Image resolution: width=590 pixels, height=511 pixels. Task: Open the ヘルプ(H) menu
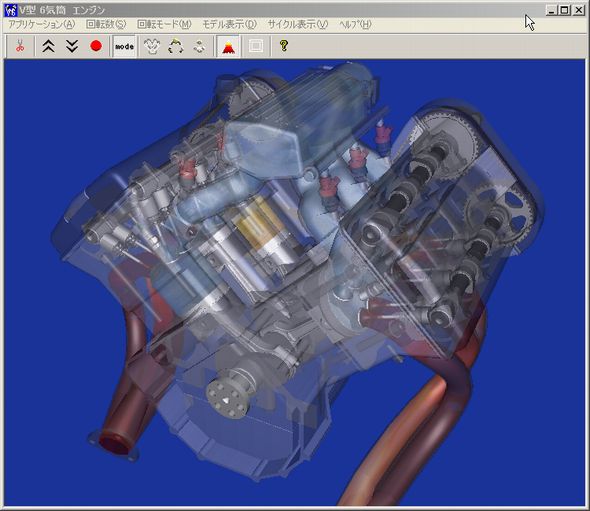coord(355,25)
